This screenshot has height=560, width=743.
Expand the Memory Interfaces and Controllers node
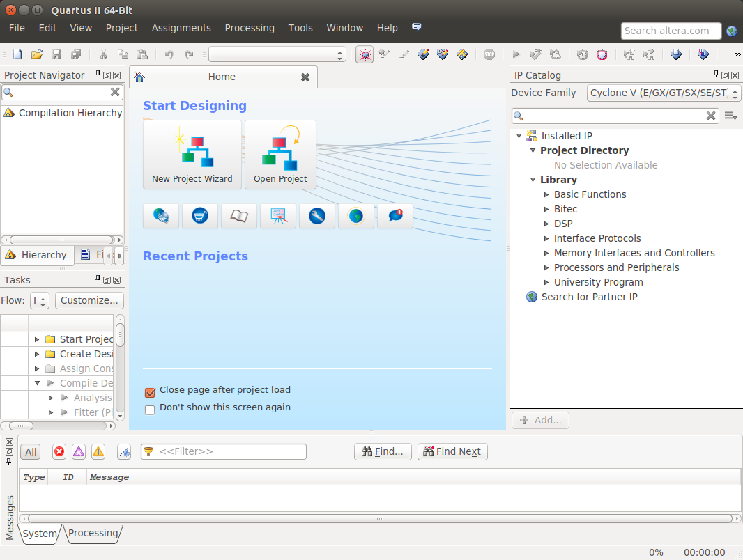547,253
